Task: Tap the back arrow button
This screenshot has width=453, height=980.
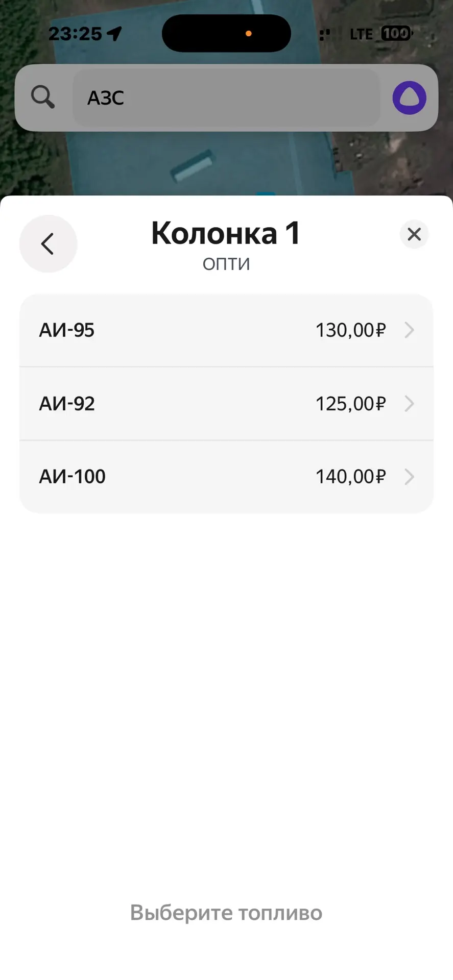Action: tap(48, 243)
